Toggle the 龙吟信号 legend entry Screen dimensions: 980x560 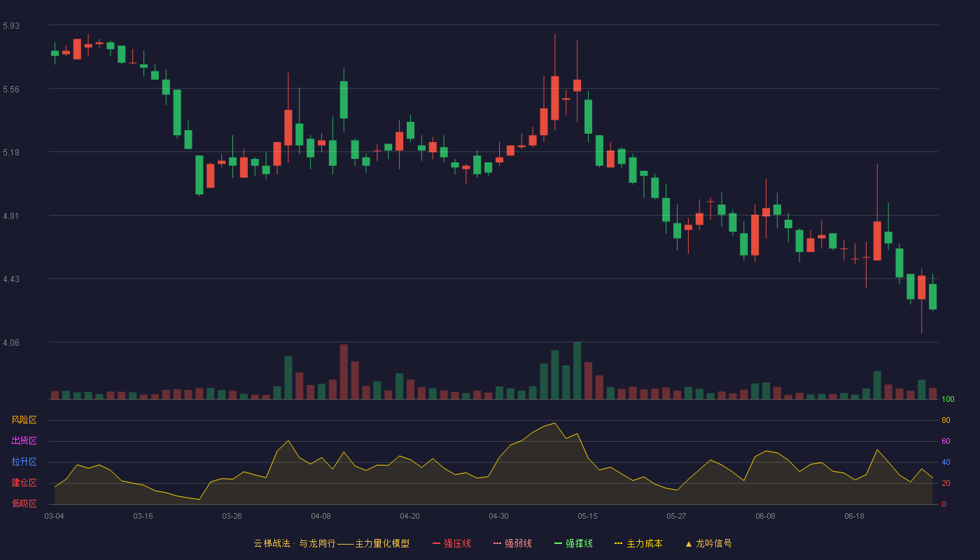(708, 543)
